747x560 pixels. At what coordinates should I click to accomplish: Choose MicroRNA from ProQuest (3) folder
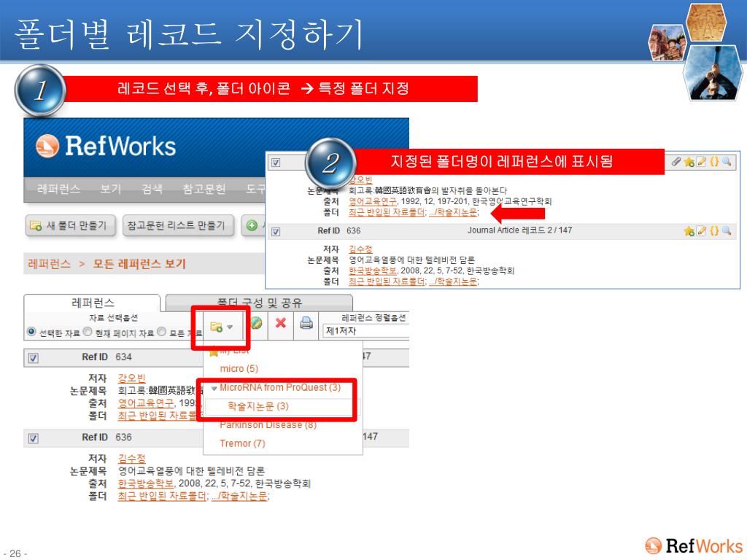coord(280,388)
